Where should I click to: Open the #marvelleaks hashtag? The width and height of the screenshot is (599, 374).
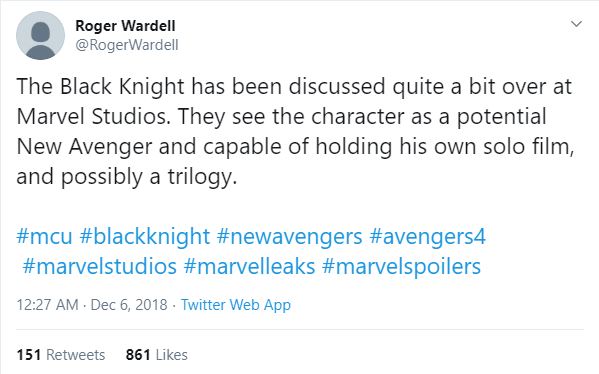pos(249,266)
